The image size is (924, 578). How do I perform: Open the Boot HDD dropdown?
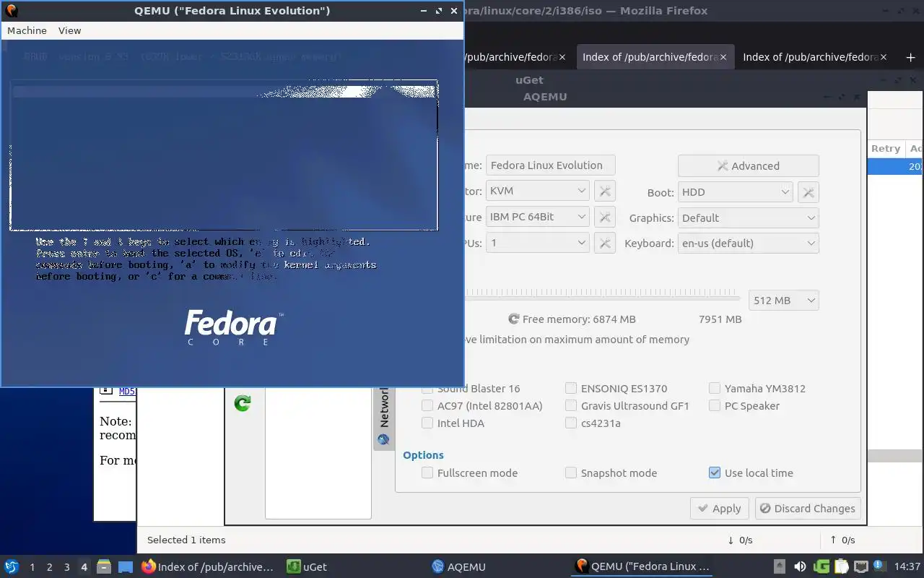coord(736,192)
